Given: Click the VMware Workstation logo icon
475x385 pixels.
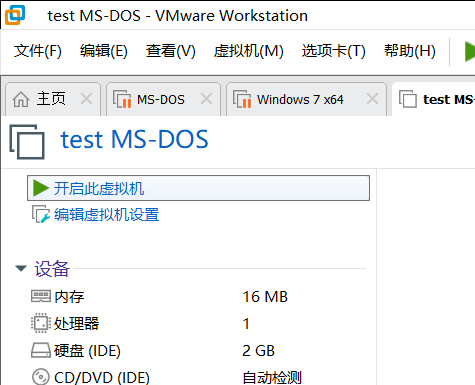Looking at the screenshot, I should point(15,15).
